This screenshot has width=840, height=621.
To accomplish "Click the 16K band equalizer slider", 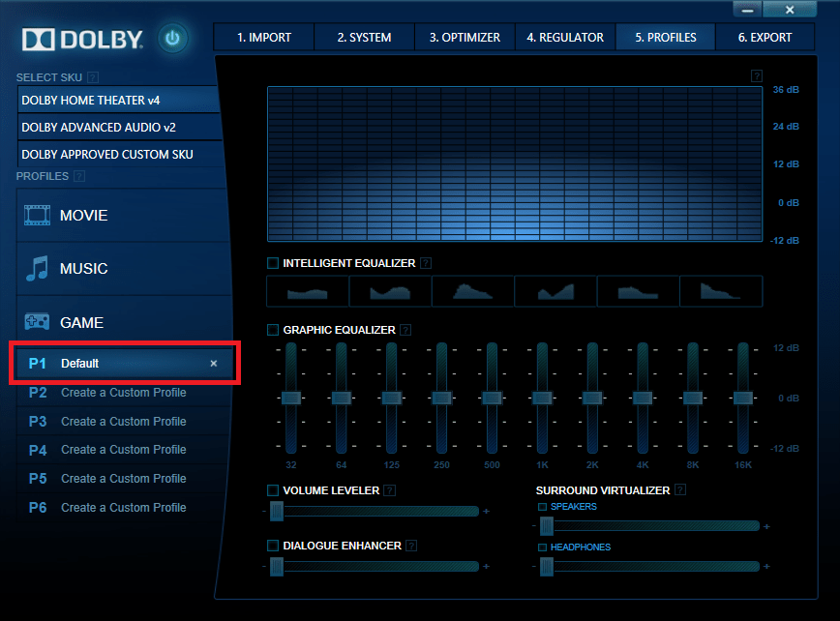I will pyautogui.click(x=742, y=398).
